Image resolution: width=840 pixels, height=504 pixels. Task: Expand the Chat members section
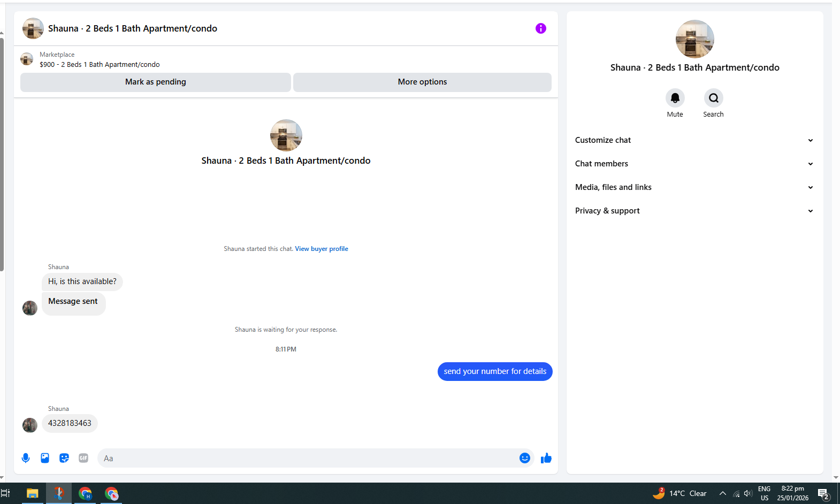tap(694, 164)
